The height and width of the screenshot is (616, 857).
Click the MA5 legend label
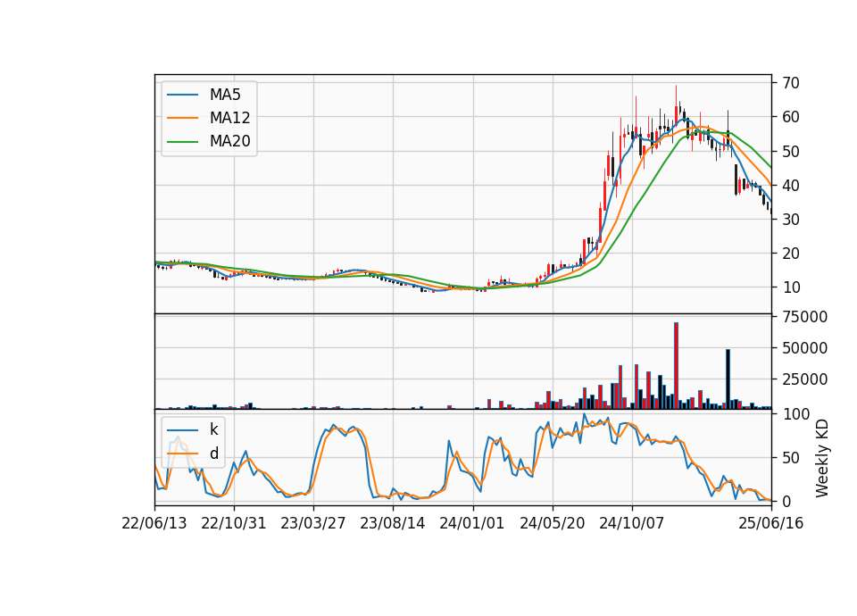click(225, 95)
